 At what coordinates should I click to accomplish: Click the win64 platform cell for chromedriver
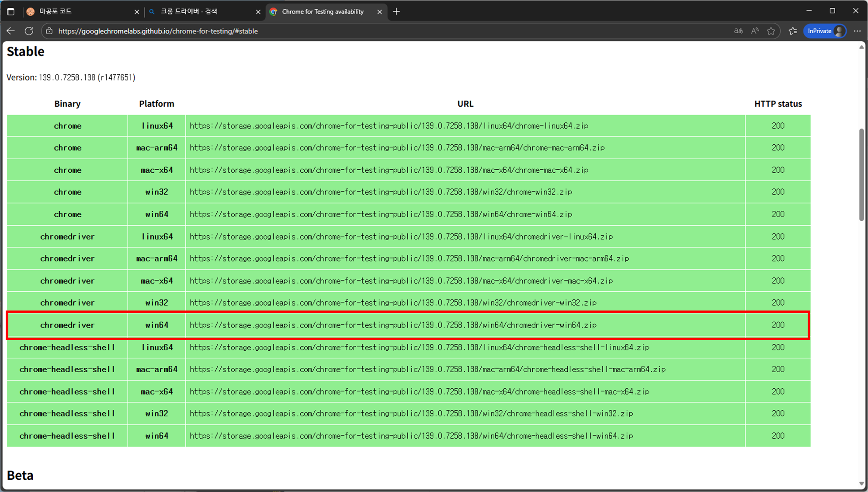pyautogui.click(x=156, y=325)
